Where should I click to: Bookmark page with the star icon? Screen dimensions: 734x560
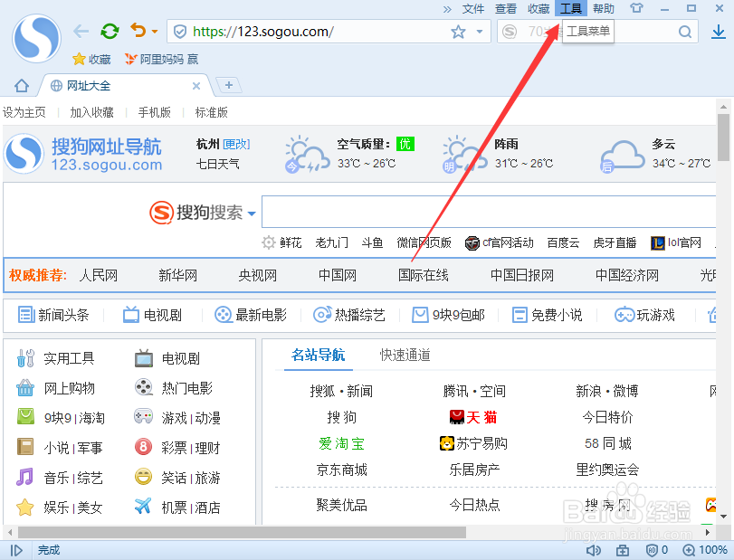[x=458, y=32]
